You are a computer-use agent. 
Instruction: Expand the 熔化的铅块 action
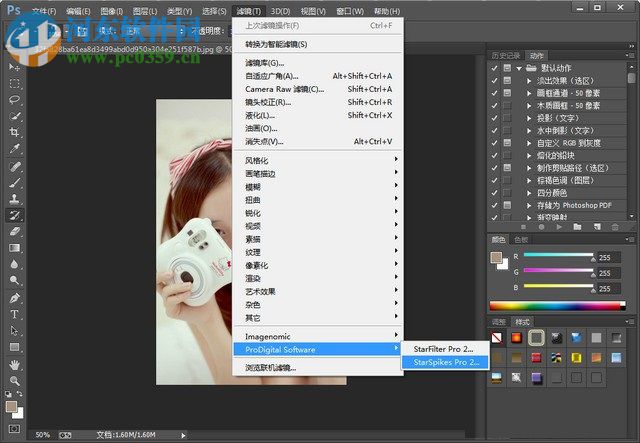[x=529, y=156]
